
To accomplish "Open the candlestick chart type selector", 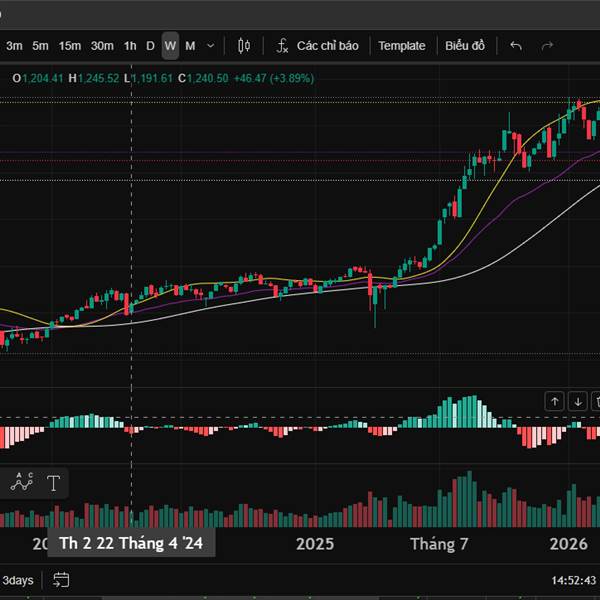I will 244,46.
